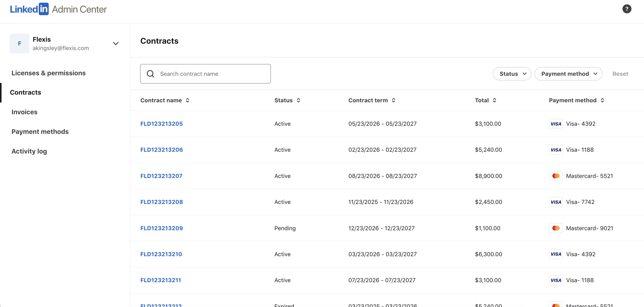Open contract FLD123213210
This screenshot has height=307, width=644.
pos(161,254)
